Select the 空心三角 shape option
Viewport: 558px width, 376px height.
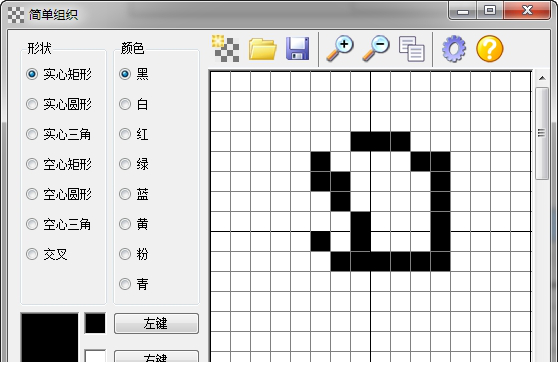point(59,224)
